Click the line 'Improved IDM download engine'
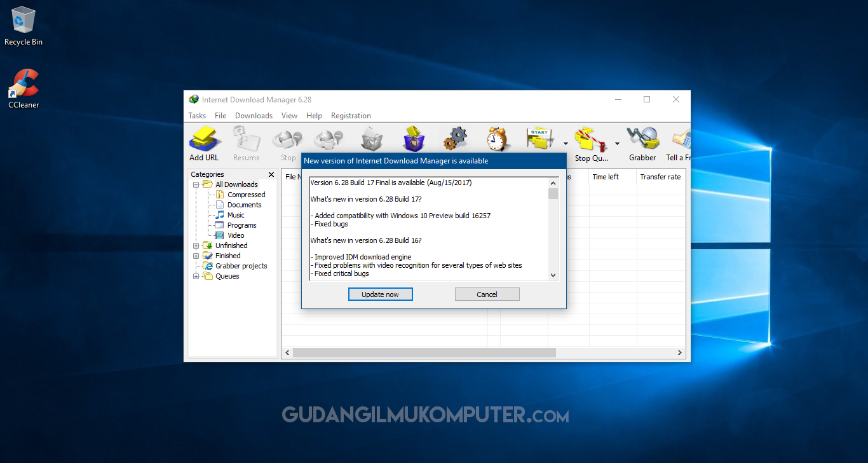The height and width of the screenshot is (463, 868). 361,257
